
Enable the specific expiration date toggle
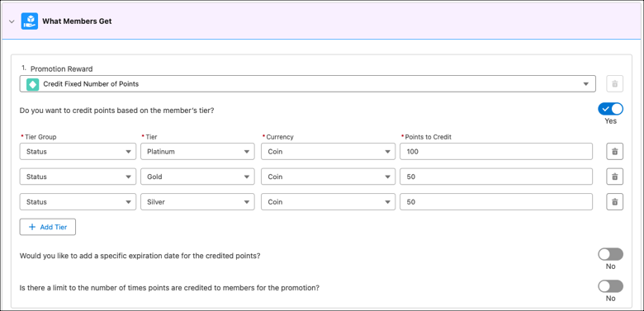point(610,254)
